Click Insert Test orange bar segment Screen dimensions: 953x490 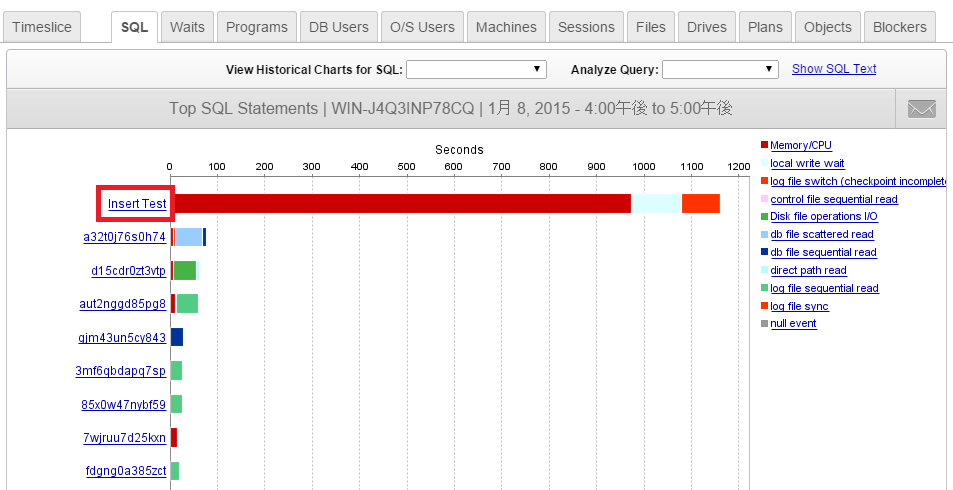click(701, 204)
